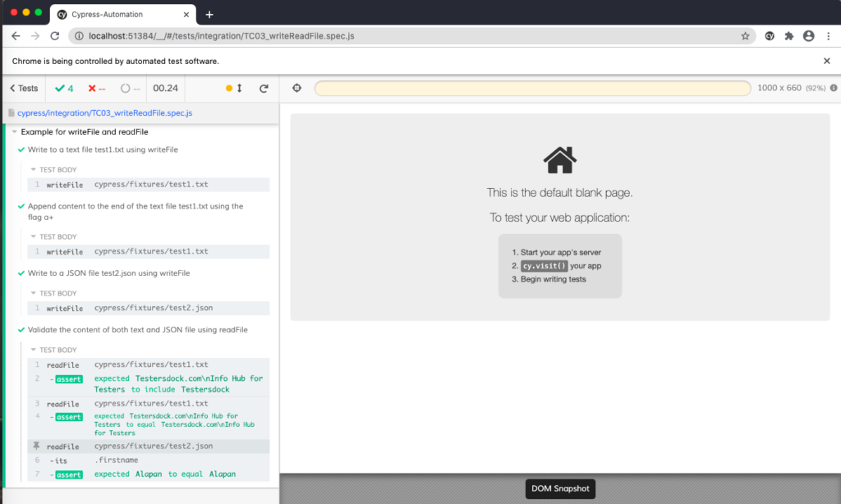Image resolution: width=841 pixels, height=504 pixels.
Task: Open the TC03_writeReadFile.spec.js file link
Action: pos(104,113)
